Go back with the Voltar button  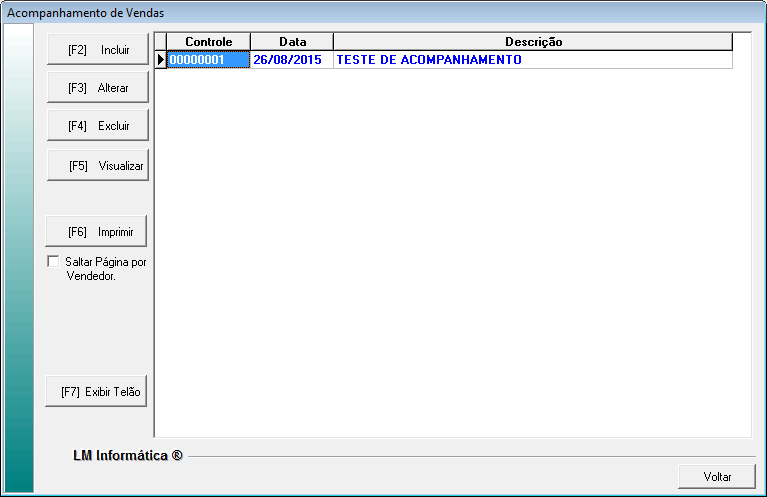click(x=716, y=477)
